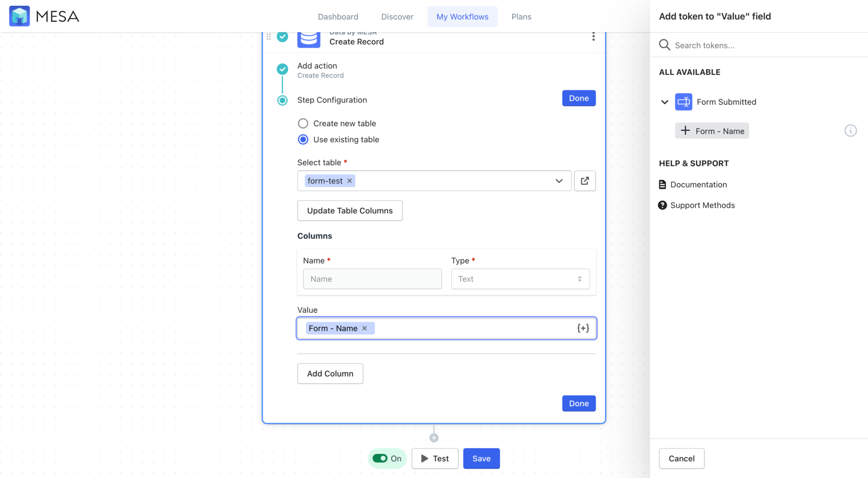This screenshot has width=868, height=478.
Task: Click the plus icon to add a step
Action: tap(434, 437)
